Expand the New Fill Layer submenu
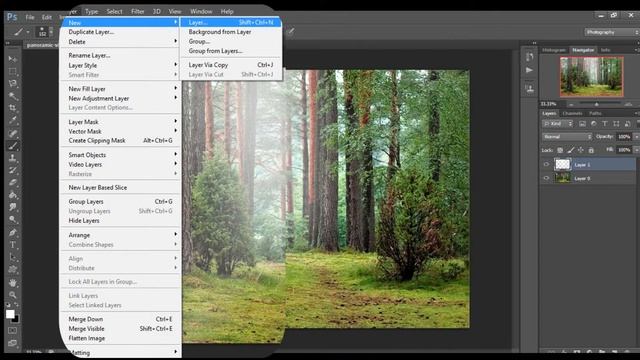 coord(120,89)
